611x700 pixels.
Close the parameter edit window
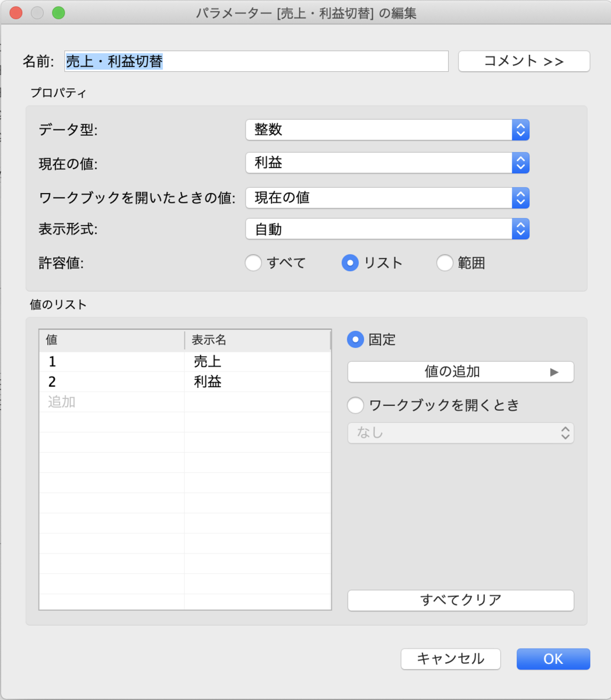click(16, 13)
